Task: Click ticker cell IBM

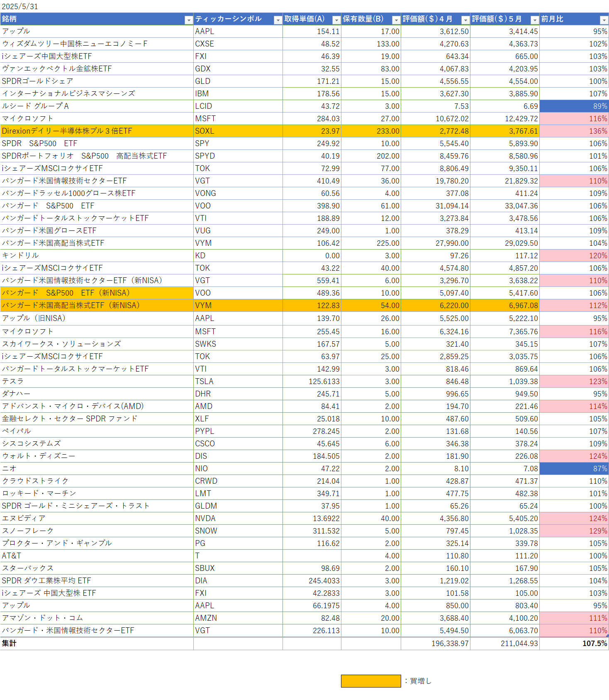Action: [238, 93]
